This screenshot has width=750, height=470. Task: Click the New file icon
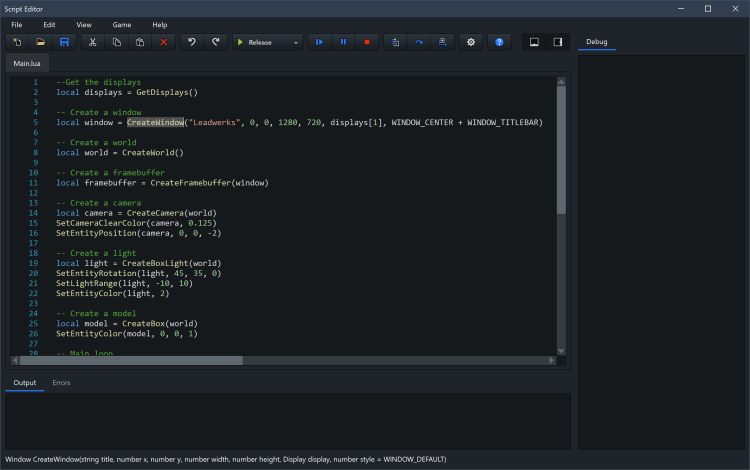(17, 42)
